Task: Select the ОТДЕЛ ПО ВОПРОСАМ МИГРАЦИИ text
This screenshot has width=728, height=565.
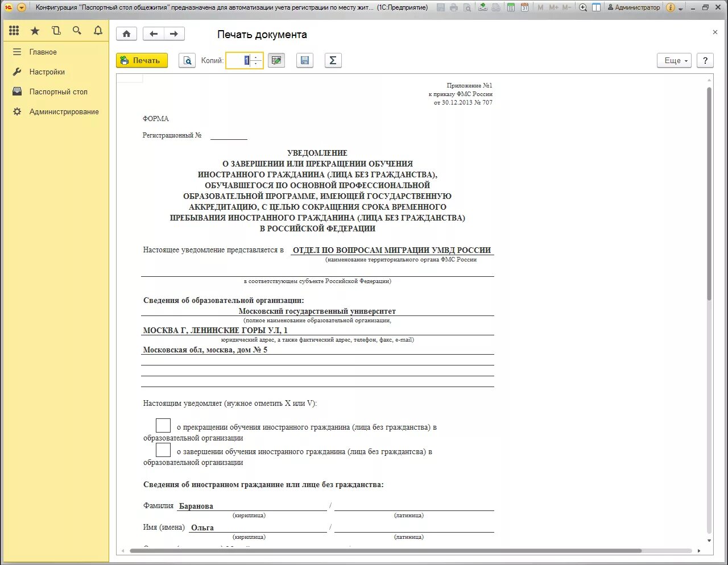Action: (392, 250)
